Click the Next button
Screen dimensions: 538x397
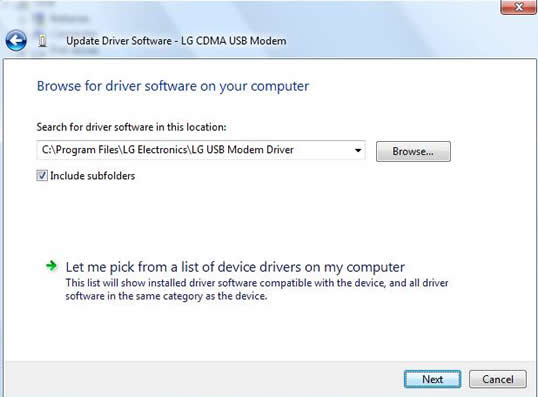(432, 379)
